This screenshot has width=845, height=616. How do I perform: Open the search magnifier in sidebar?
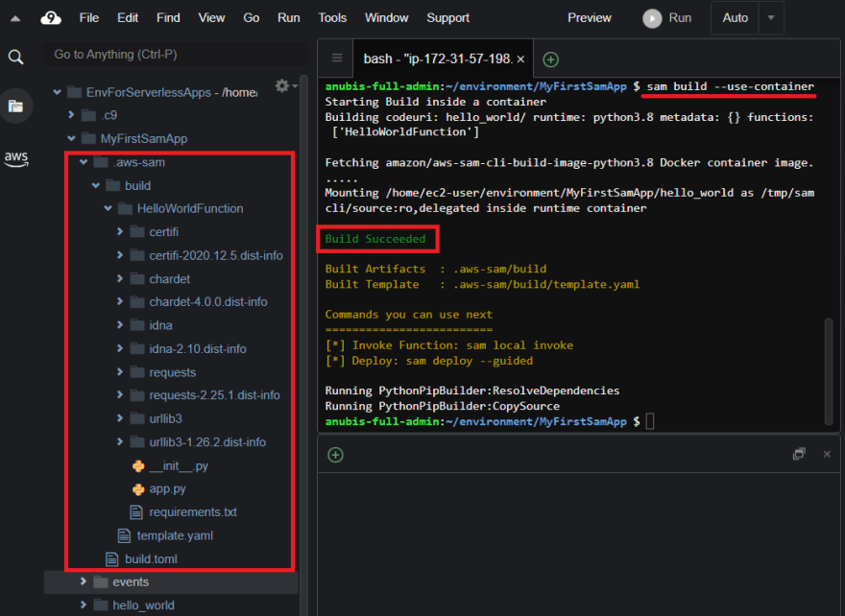coord(15,57)
